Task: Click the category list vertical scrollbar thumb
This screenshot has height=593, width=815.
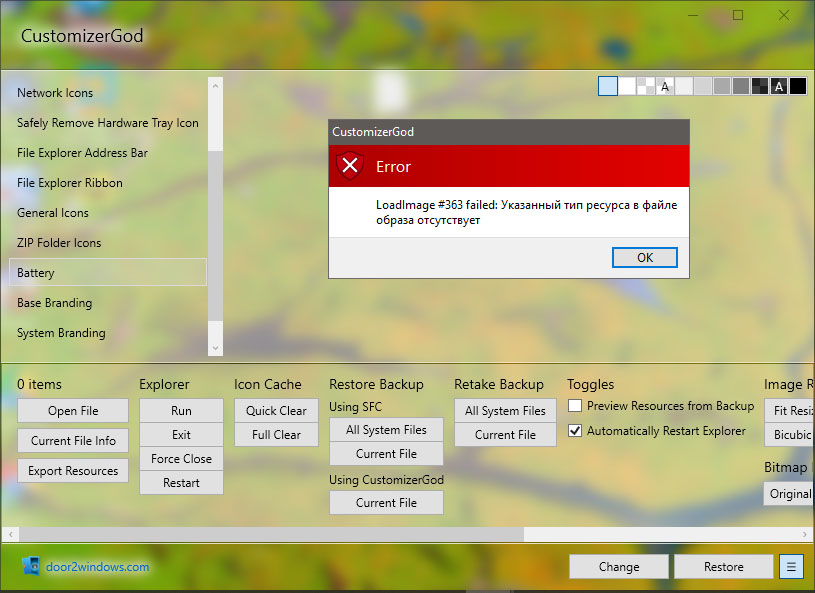Action: pyautogui.click(x=215, y=235)
